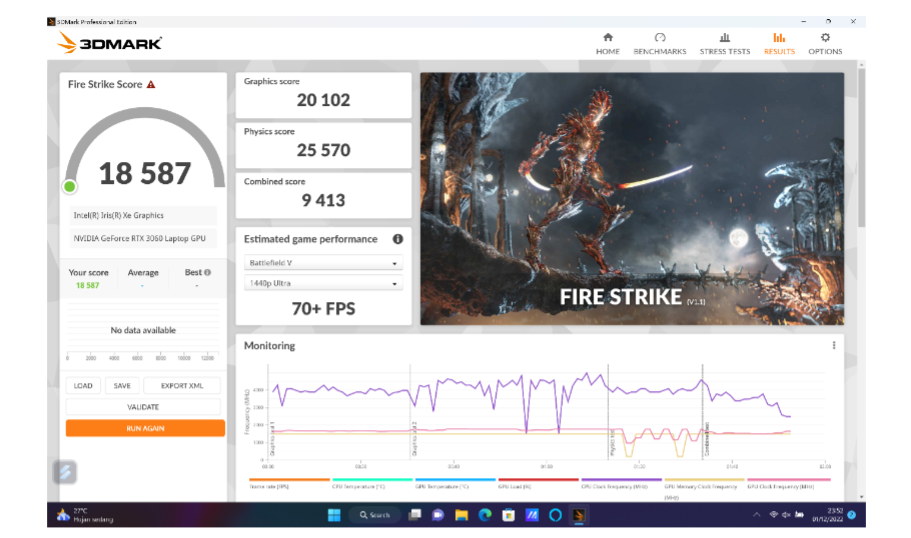Click the Intel(R) Iris(R) Xe Graphics entry
Screen dimensions: 911x538
pos(143,215)
